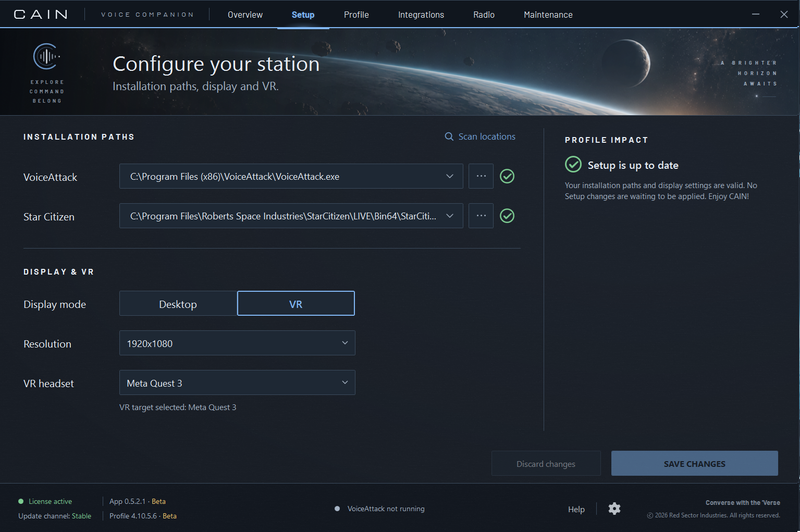The width and height of the screenshot is (800, 532).
Task: Open the Resolution dropdown showing 1920x1080
Action: 237,343
